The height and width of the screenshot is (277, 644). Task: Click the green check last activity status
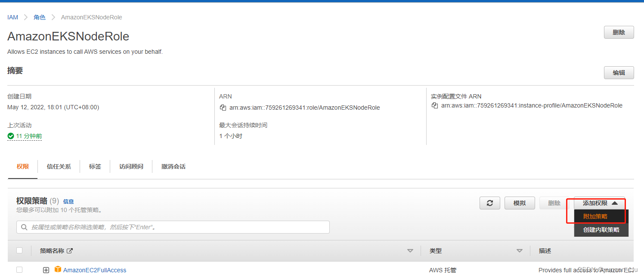tap(11, 136)
